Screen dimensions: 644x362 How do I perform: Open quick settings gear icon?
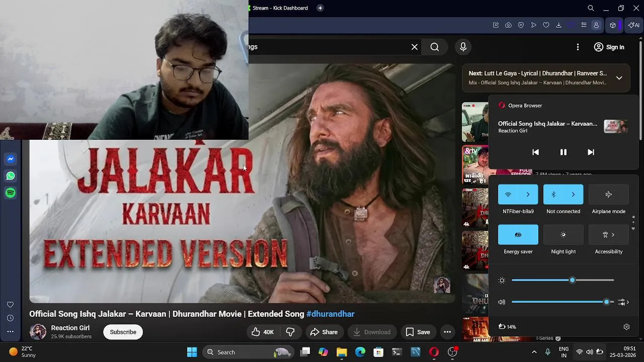point(626,327)
